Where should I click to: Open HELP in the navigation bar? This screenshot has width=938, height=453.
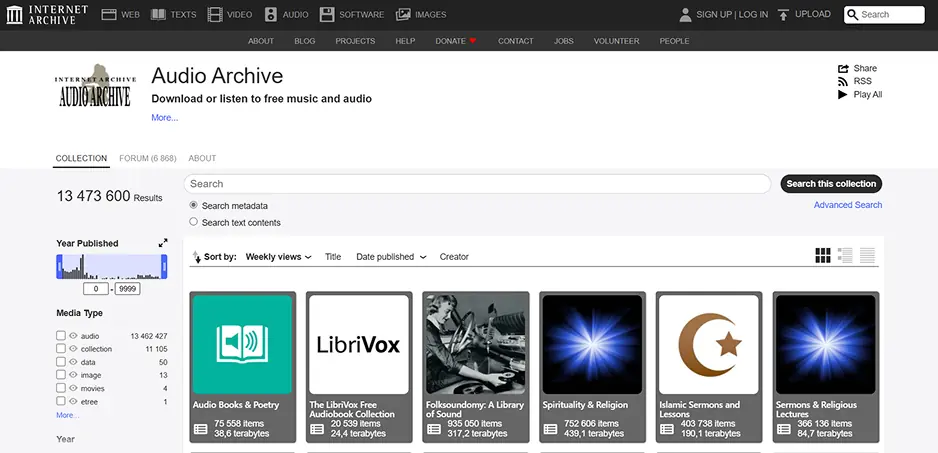click(405, 41)
